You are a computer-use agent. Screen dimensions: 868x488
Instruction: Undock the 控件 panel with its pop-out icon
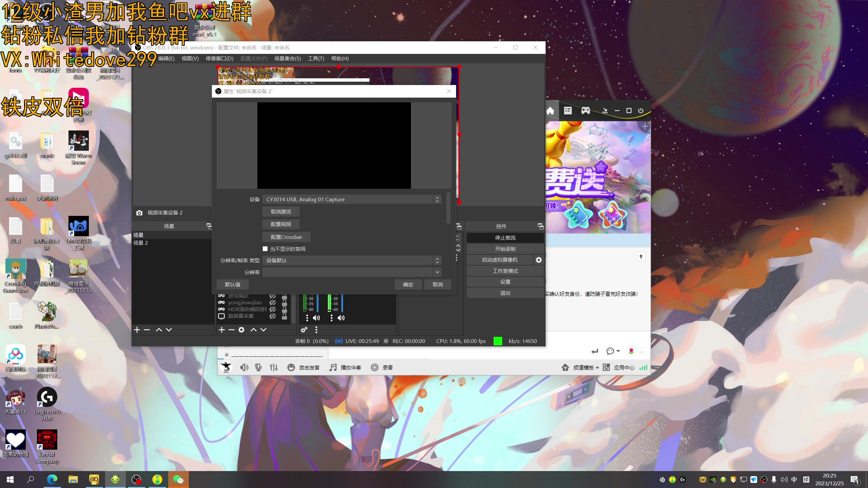tap(541, 226)
